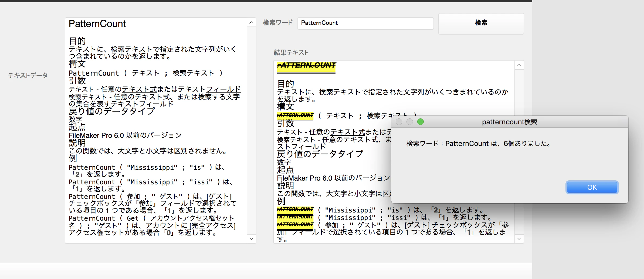Click the 構文 heading in text data
This screenshot has width=644, height=279.
[x=77, y=64]
